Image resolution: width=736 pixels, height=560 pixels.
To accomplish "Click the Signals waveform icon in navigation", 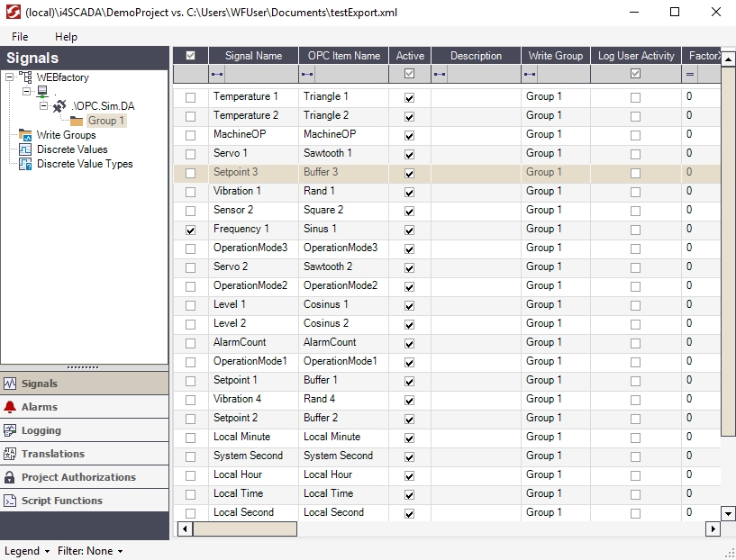I will [x=10, y=384].
